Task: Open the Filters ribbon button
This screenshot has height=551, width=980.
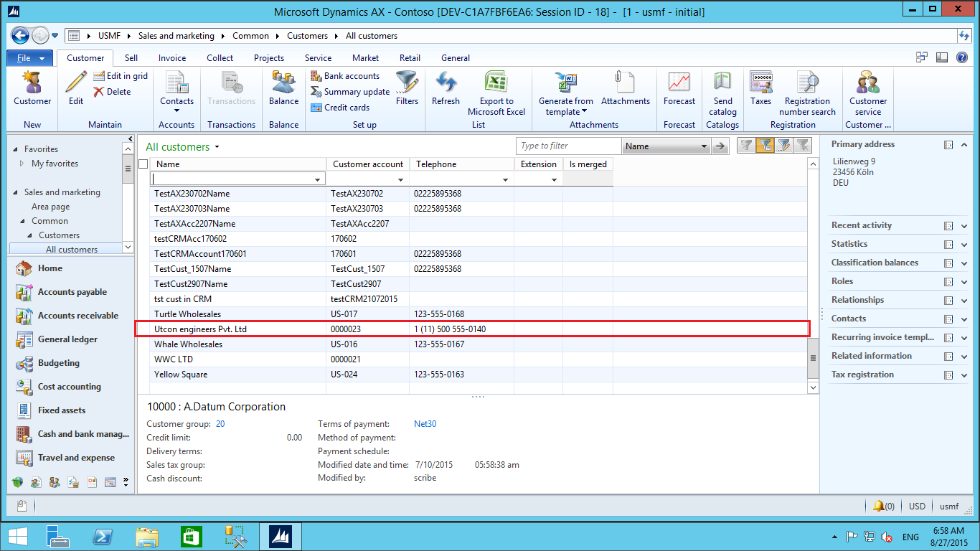Action: [x=407, y=89]
